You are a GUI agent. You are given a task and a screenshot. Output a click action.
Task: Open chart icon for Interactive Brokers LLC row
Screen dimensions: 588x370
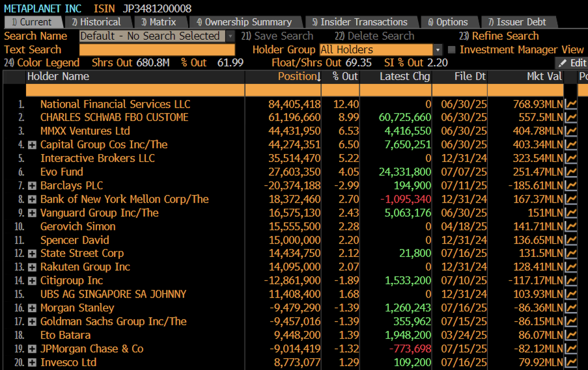tap(570, 159)
